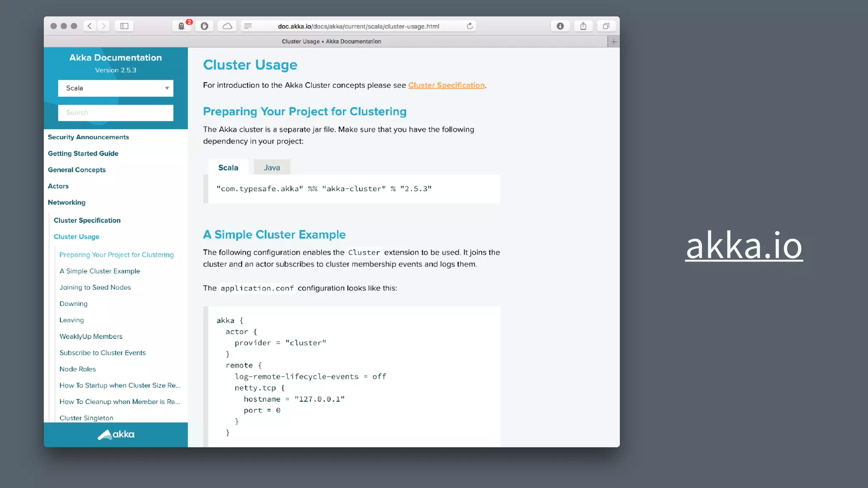868x488 pixels.
Task: Click the Cluster Usage page heading
Action: pos(250,65)
